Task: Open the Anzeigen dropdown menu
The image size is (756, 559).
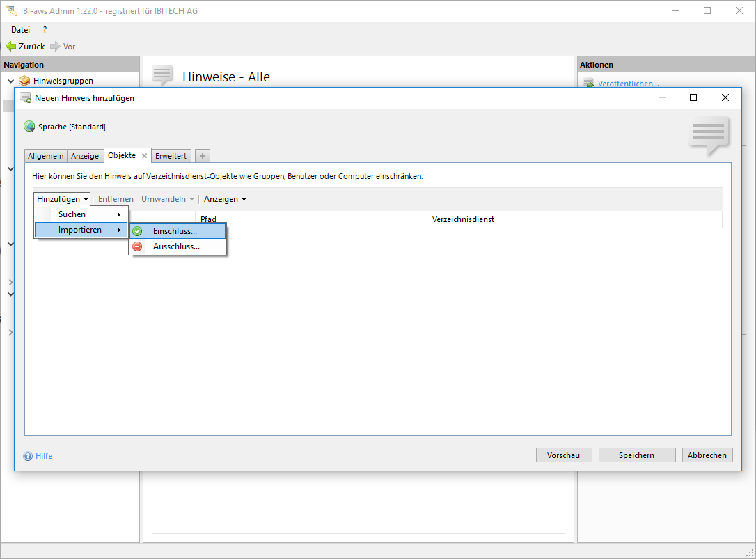Action: point(224,199)
